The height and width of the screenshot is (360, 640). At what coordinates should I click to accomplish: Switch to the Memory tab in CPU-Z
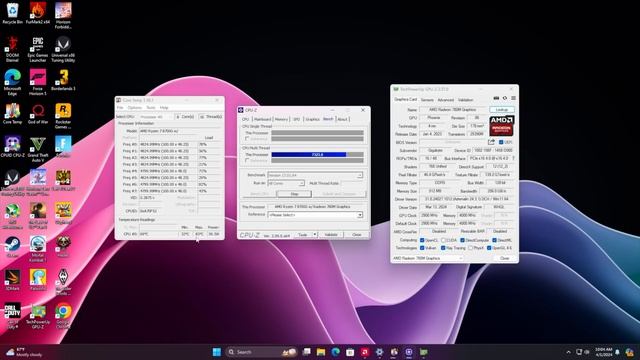[281, 119]
